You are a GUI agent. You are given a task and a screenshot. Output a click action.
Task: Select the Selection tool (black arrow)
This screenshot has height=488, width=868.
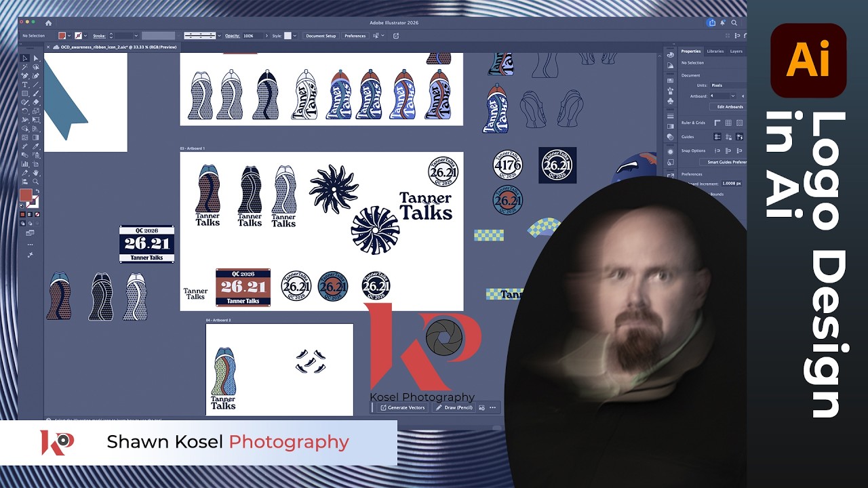[x=25, y=58]
